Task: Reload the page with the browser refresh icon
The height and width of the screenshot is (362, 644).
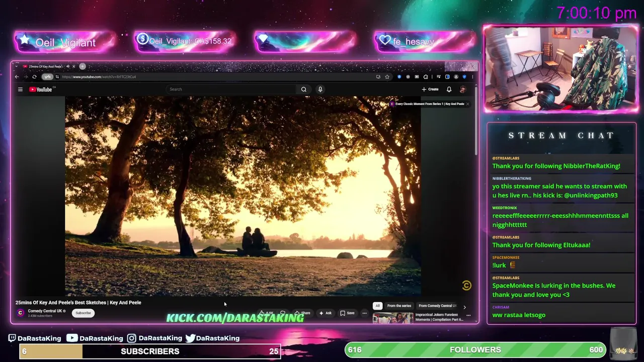Action: coord(34,77)
